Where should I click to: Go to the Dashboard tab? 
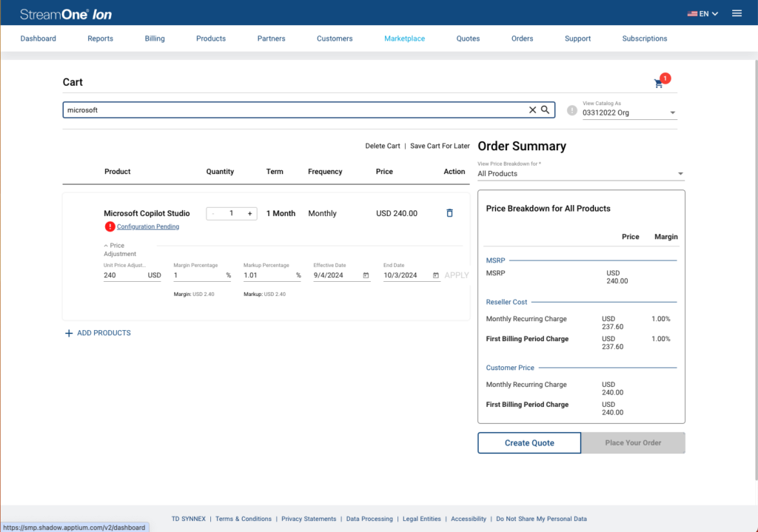(x=38, y=38)
